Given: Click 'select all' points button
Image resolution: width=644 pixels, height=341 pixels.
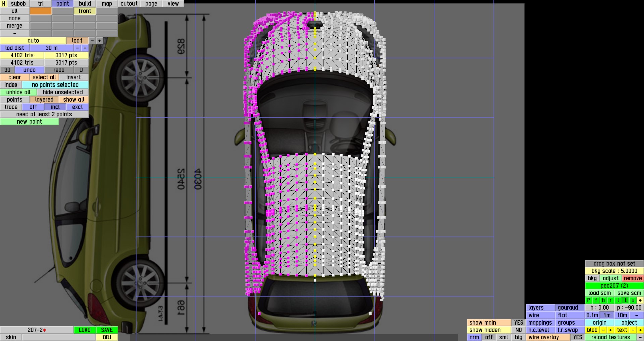Looking at the screenshot, I should pyautogui.click(x=44, y=77).
